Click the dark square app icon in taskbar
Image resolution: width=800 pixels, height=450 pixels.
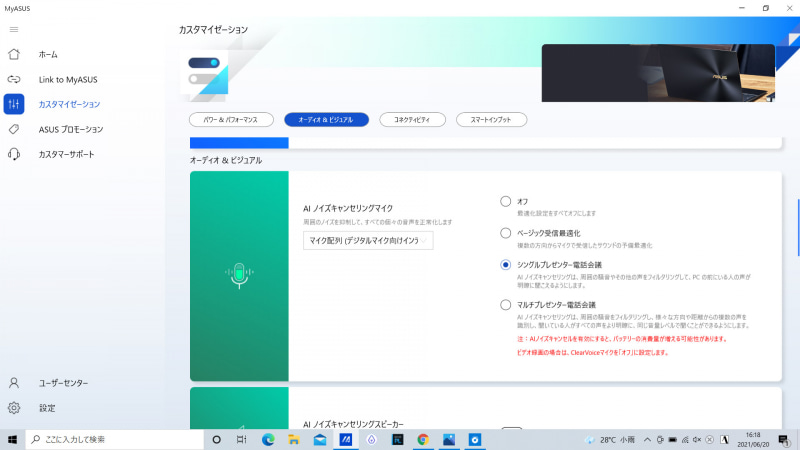click(x=397, y=439)
